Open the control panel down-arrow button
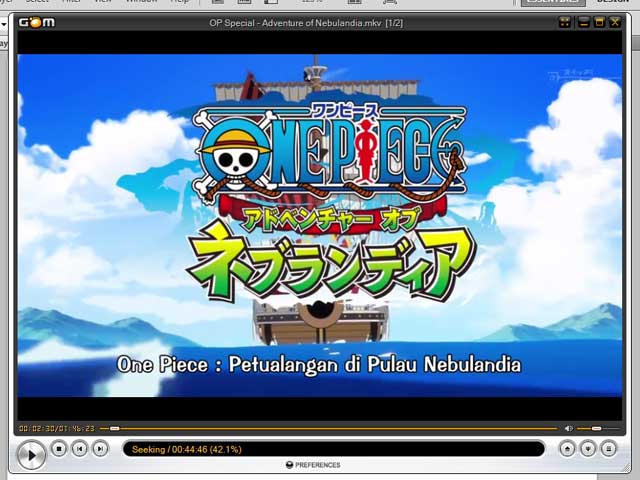Screen dimensions: 640x480 click(x=588, y=449)
